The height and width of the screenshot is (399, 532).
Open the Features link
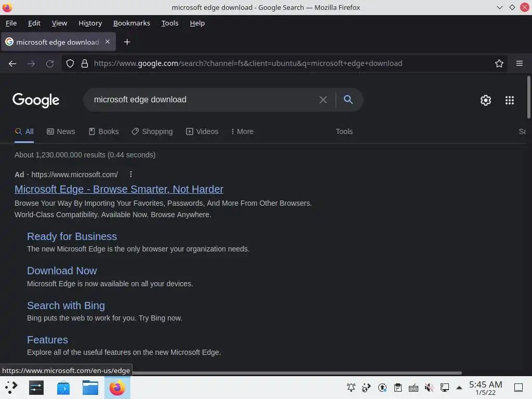point(47,340)
